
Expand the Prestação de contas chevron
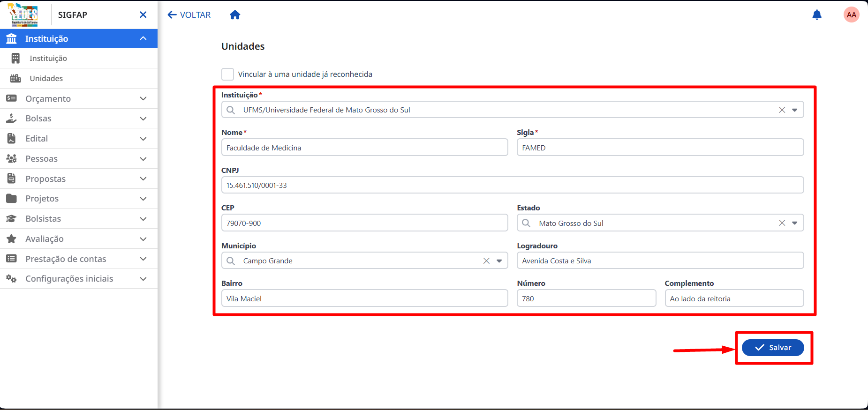point(143,259)
